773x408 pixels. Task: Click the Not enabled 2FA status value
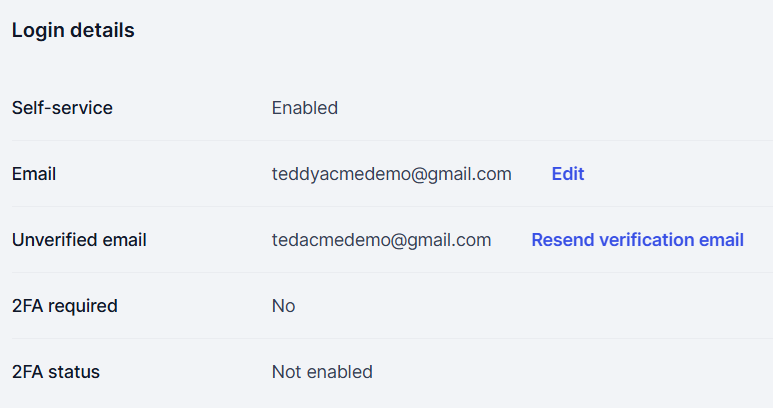[x=322, y=372]
